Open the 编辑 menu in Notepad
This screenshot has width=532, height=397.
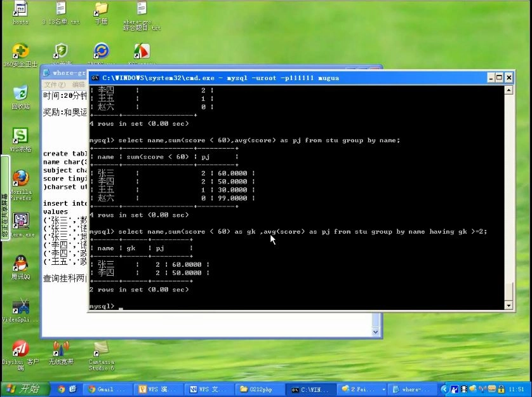[78, 84]
